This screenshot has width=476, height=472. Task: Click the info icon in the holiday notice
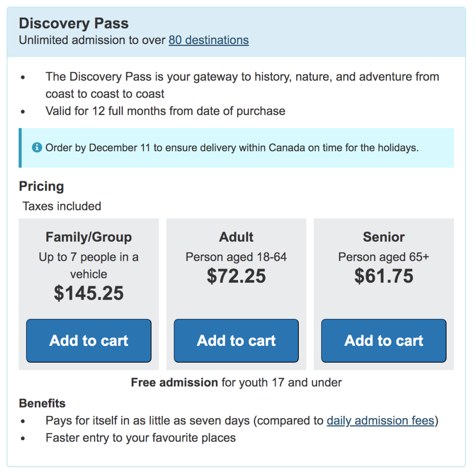coord(37,147)
